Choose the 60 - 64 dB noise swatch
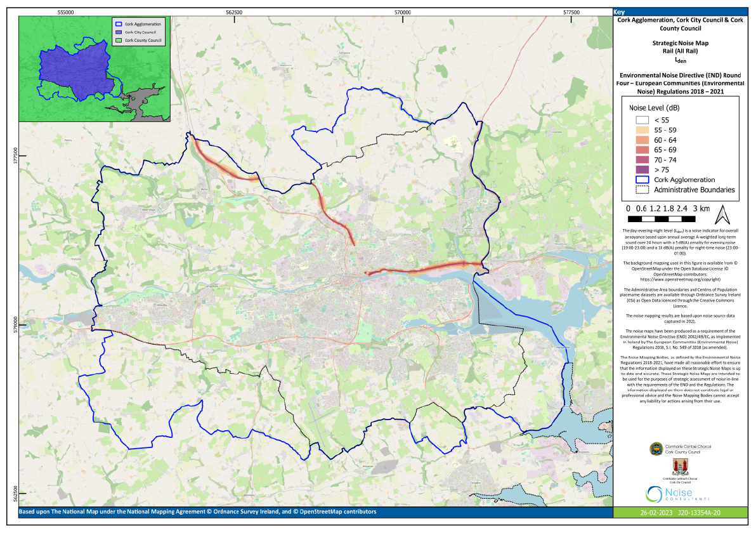Viewport: 756px width, 535px height. (x=641, y=140)
